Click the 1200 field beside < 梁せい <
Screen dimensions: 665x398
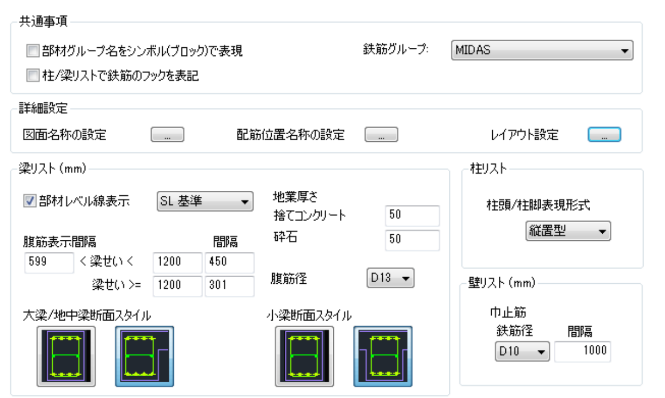[177, 262]
